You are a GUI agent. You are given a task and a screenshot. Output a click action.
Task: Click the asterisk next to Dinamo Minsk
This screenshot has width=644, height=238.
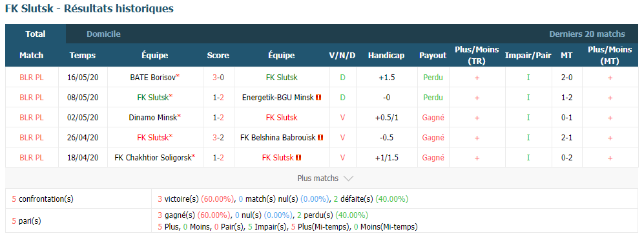tap(179, 118)
